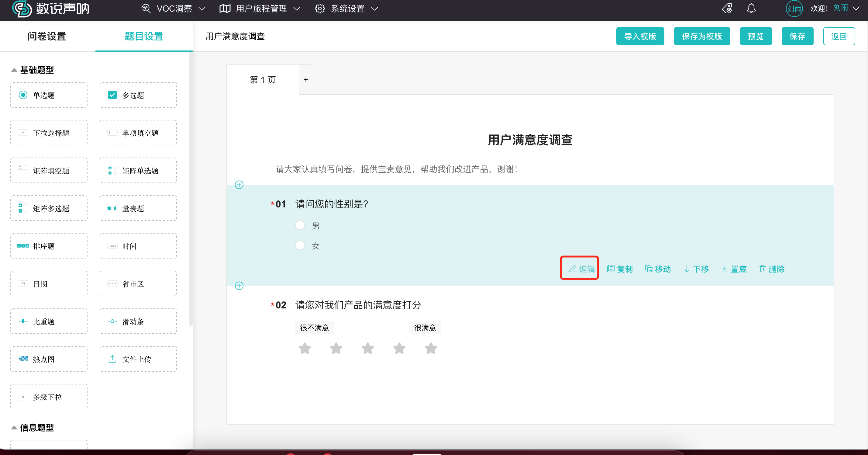Click question text 请您对我们产品的满意度打分

(x=358, y=305)
